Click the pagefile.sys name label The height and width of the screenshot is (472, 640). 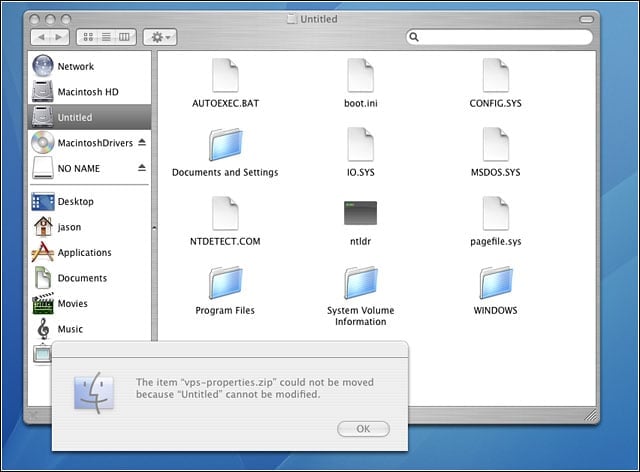[x=496, y=242]
